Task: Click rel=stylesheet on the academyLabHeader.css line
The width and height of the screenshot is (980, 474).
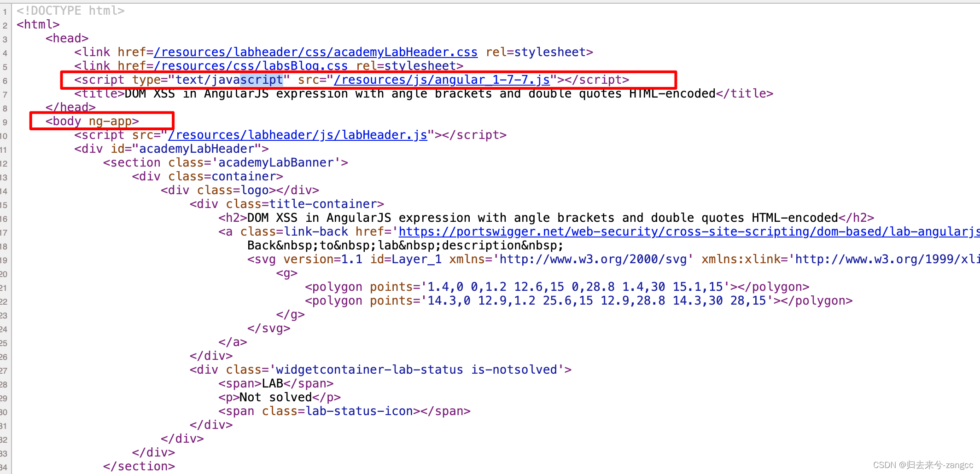Action: (x=536, y=52)
